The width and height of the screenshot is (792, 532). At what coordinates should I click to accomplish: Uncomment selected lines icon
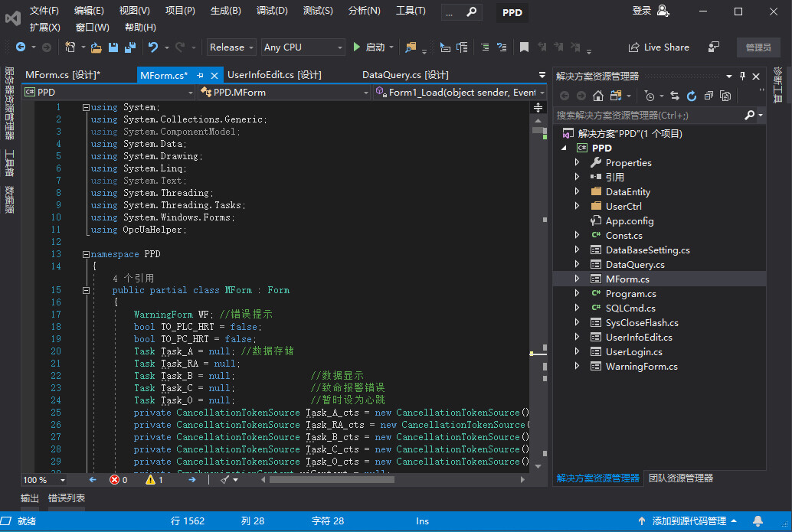point(502,47)
